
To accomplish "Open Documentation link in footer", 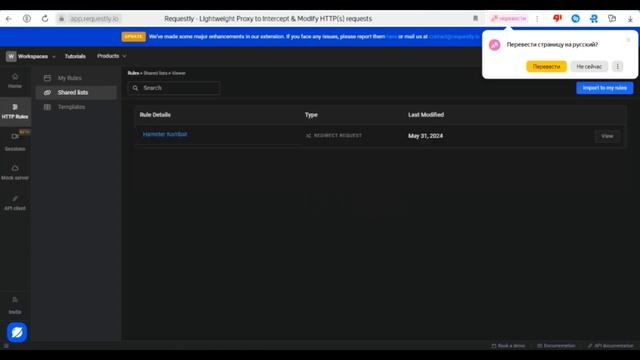I will click(556, 346).
